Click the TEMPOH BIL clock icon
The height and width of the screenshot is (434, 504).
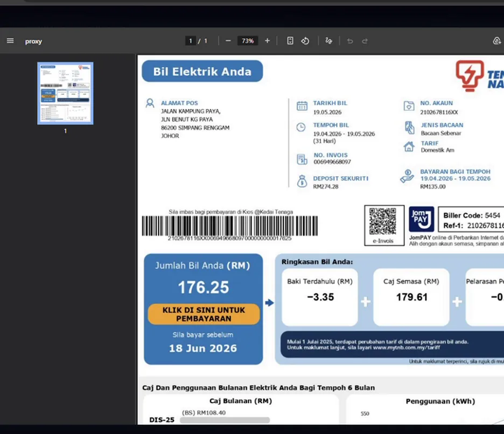click(301, 127)
